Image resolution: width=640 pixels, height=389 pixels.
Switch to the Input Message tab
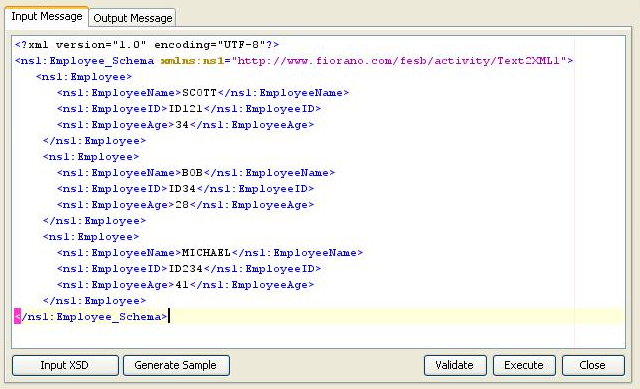click(47, 17)
